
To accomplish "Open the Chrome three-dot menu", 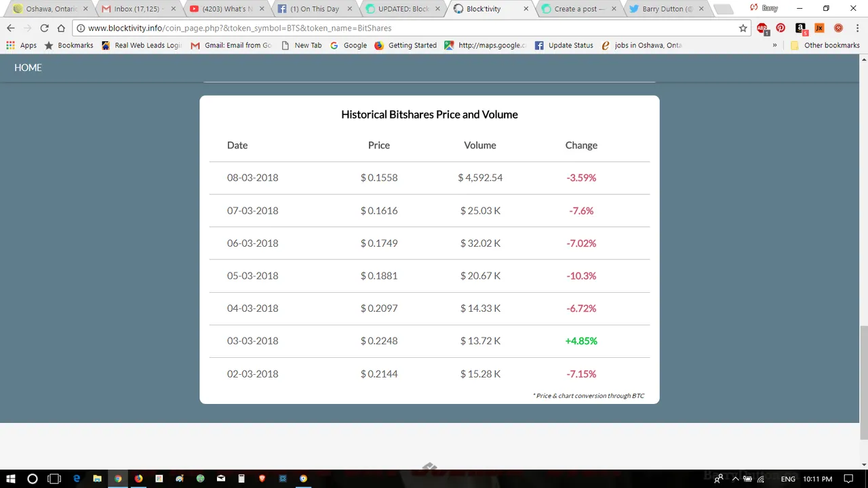I will pyautogui.click(x=856, y=28).
